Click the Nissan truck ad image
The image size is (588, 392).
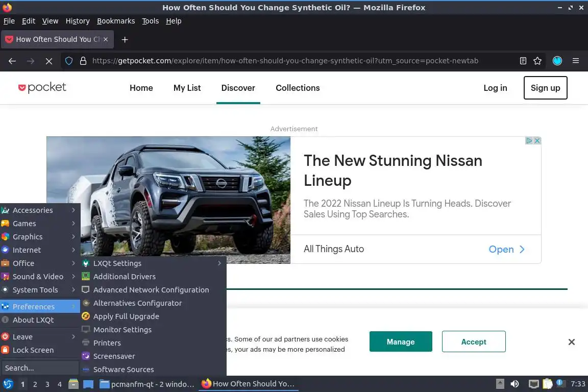coord(168,200)
